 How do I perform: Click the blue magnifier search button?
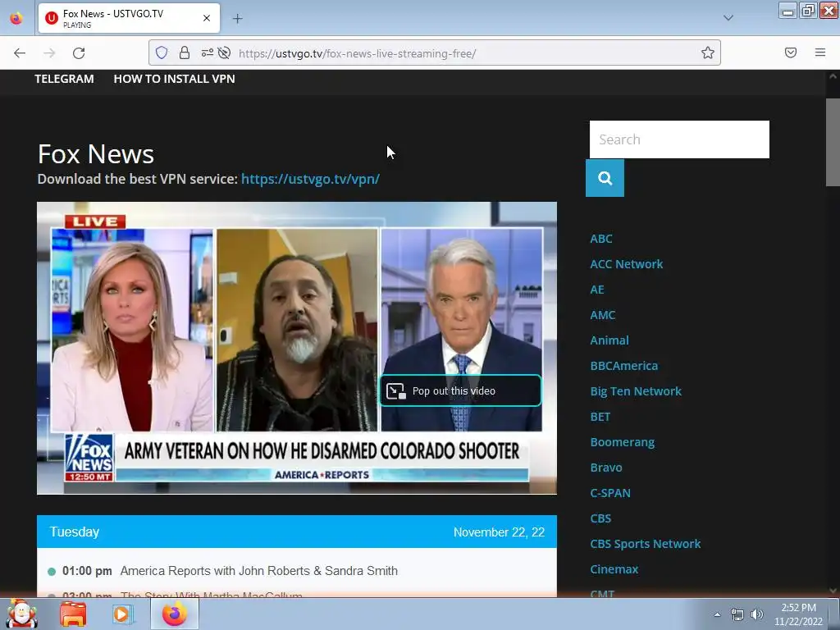click(x=605, y=178)
